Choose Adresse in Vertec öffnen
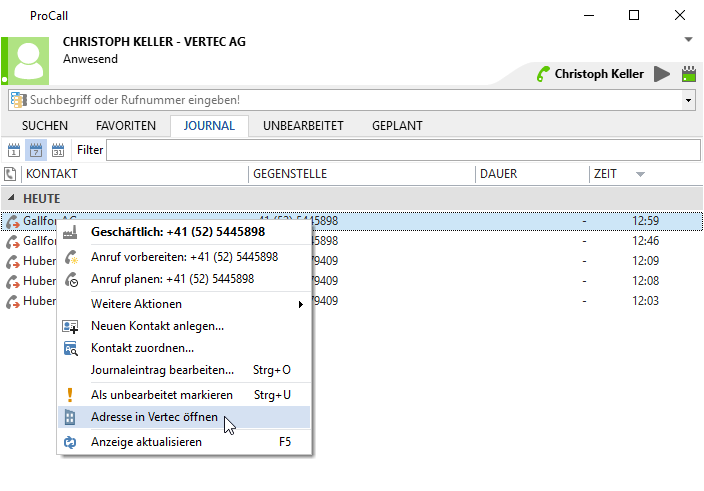 coord(154,417)
